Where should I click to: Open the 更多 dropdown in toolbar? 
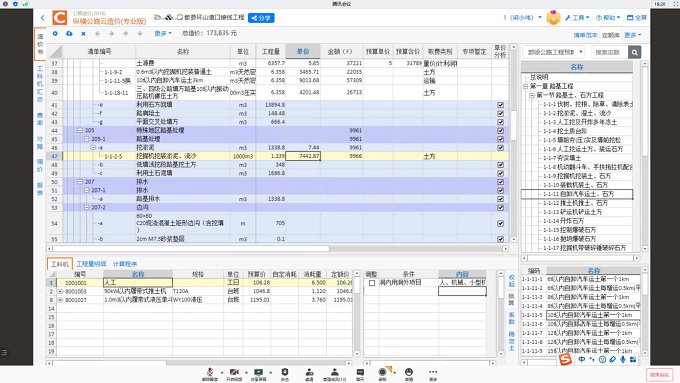tap(163, 33)
